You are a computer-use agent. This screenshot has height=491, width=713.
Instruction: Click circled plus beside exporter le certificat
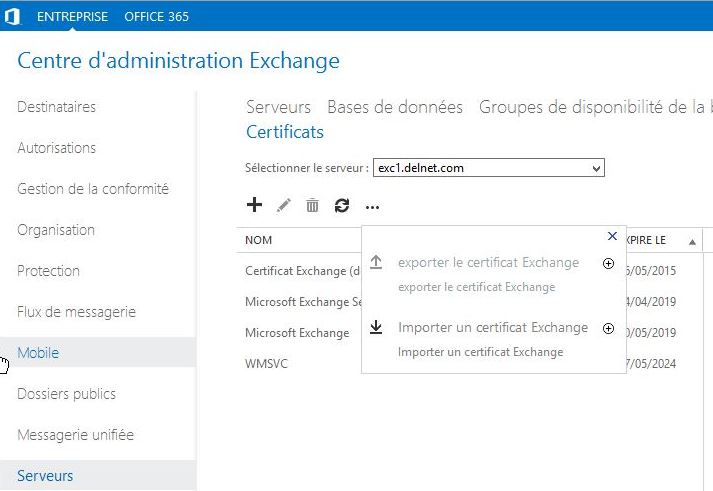coord(608,264)
